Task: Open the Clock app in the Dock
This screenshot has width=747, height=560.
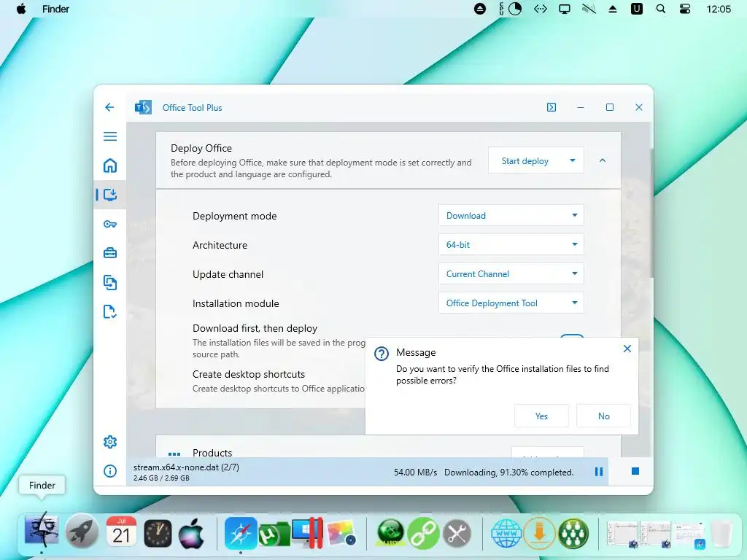Action: [158, 532]
